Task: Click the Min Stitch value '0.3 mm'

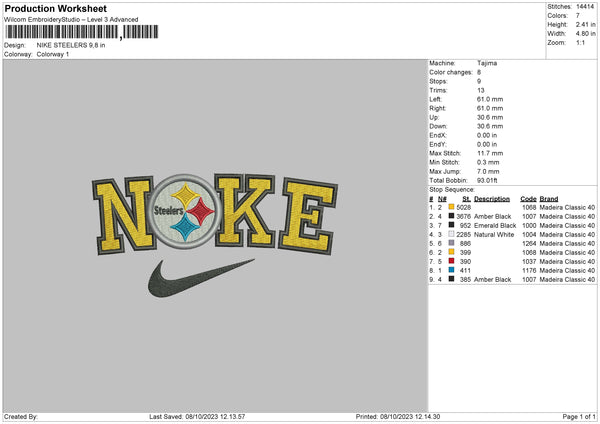Action: tap(488, 162)
